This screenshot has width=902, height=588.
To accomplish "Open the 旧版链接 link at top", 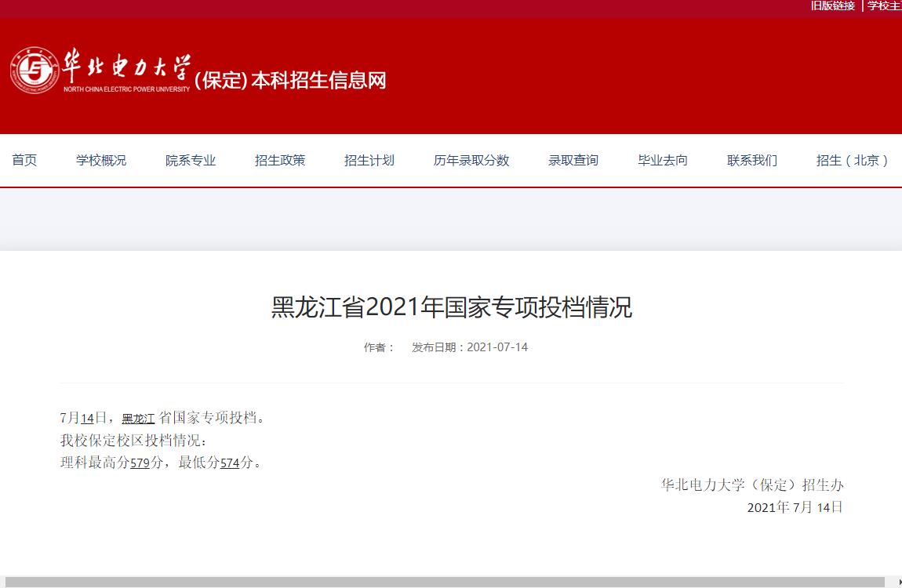I will 832,5.
